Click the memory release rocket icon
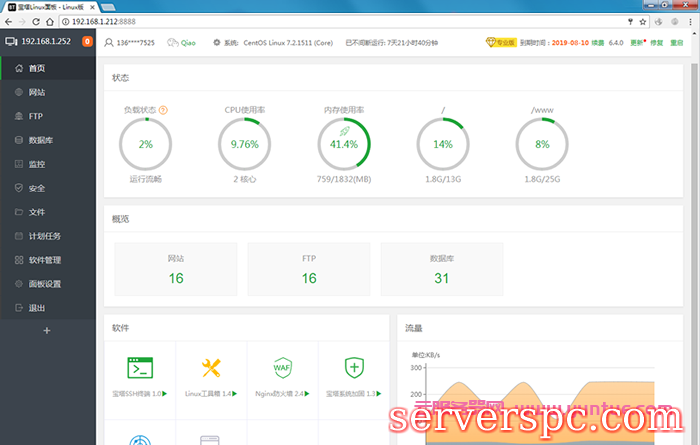 coord(344,131)
